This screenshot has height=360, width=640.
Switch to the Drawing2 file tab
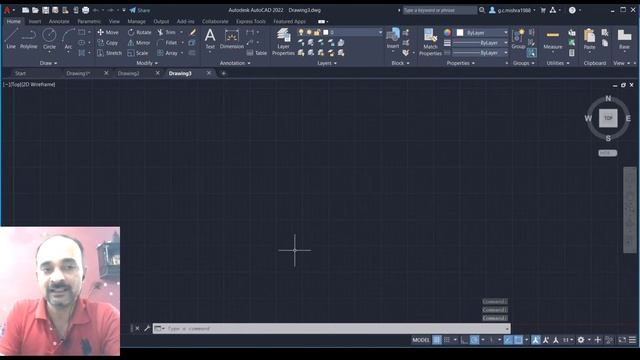pos(129,73)
